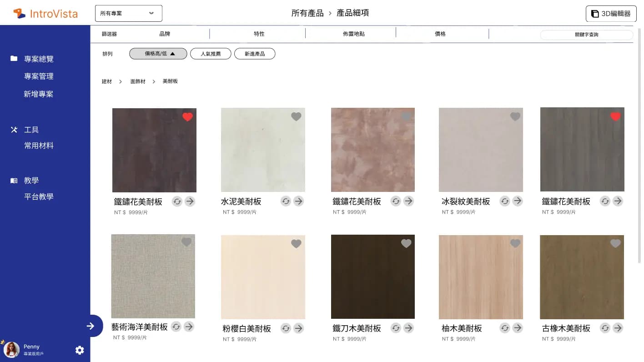Click the IntroVista logo
644x362 pixels.
45,14
